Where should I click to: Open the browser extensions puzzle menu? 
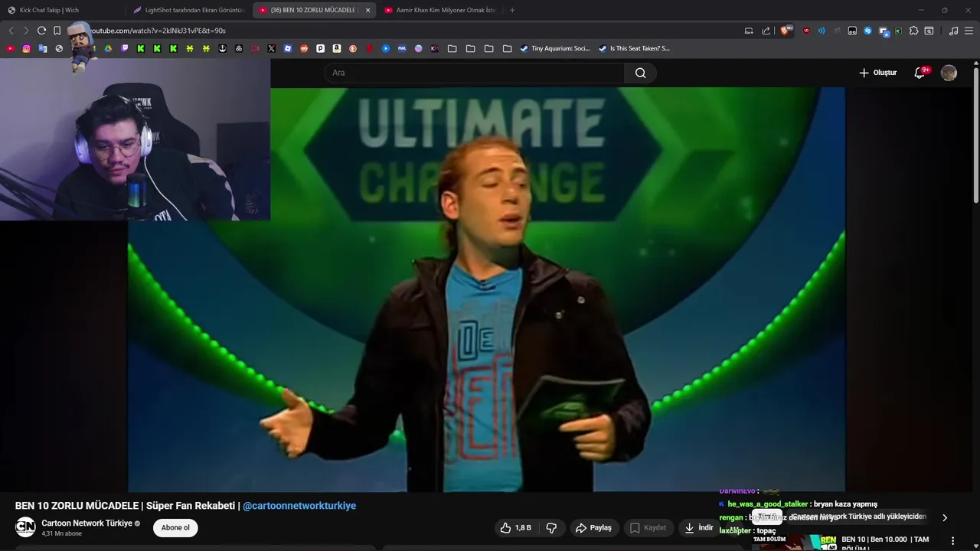[913, 31]
